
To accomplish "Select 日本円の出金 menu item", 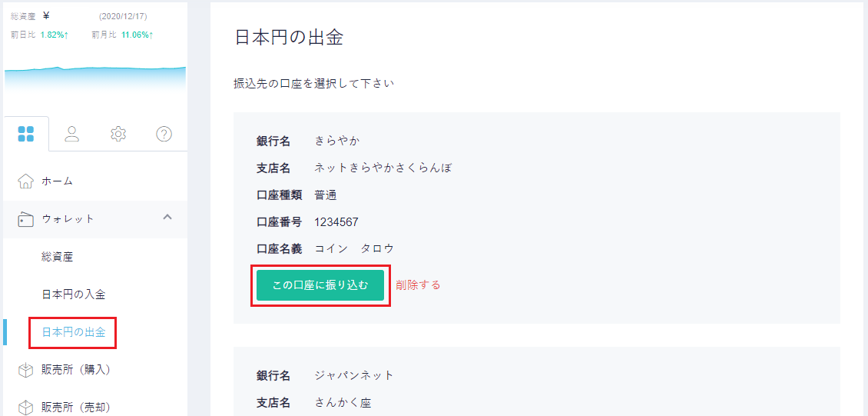I will [x=73, y=332].
